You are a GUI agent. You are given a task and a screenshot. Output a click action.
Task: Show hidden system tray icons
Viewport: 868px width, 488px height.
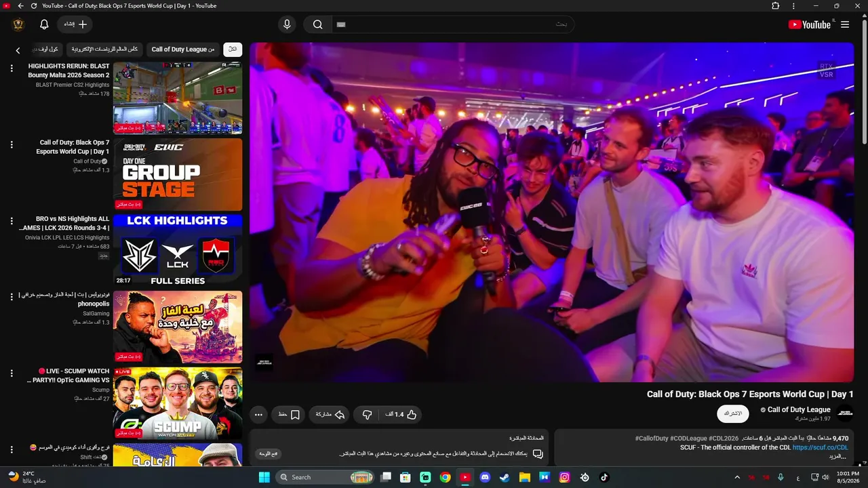(x=737, y=477)
